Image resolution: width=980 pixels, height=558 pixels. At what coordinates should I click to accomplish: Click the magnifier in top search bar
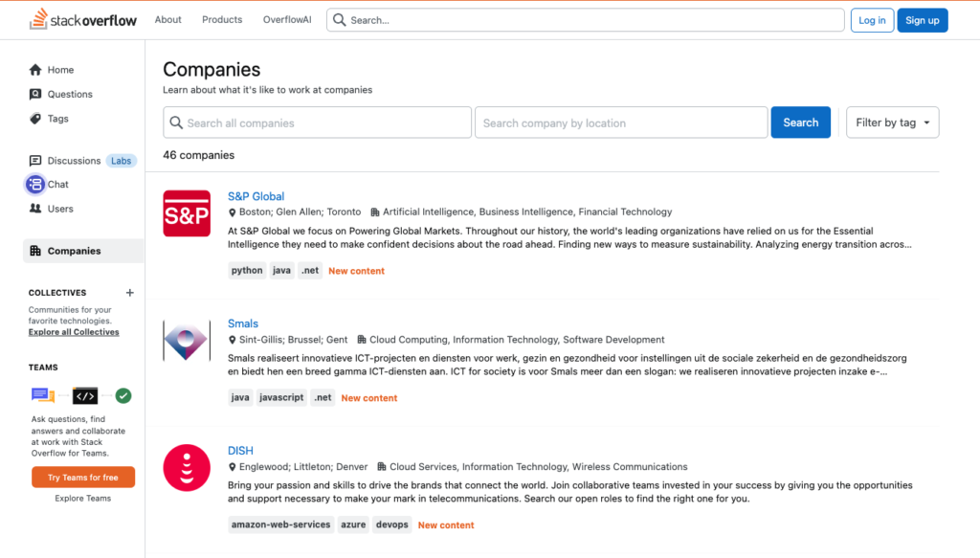tap(340, 20)
